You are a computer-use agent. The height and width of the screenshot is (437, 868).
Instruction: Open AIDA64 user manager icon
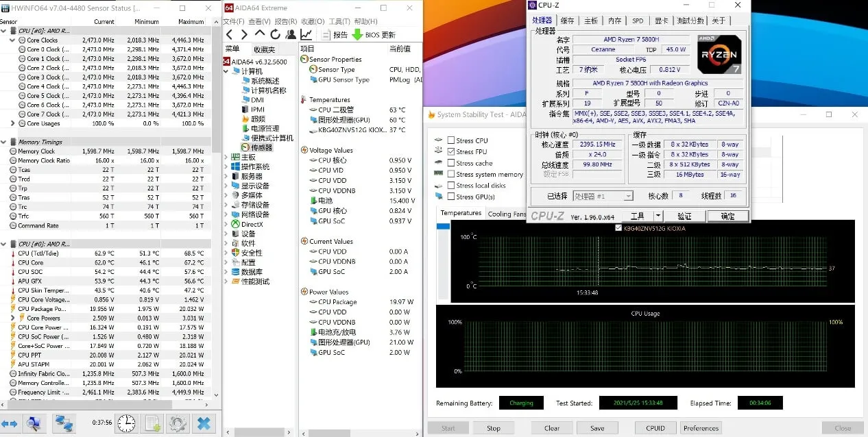click(x=291, y=34)
